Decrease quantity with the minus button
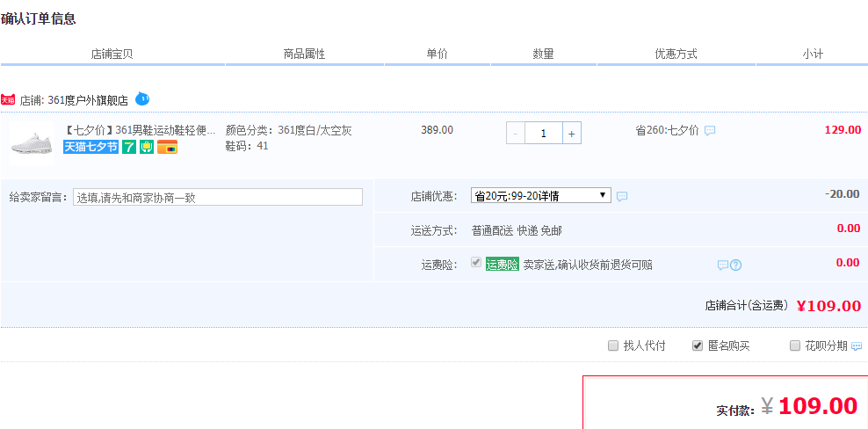 (516, 133)
